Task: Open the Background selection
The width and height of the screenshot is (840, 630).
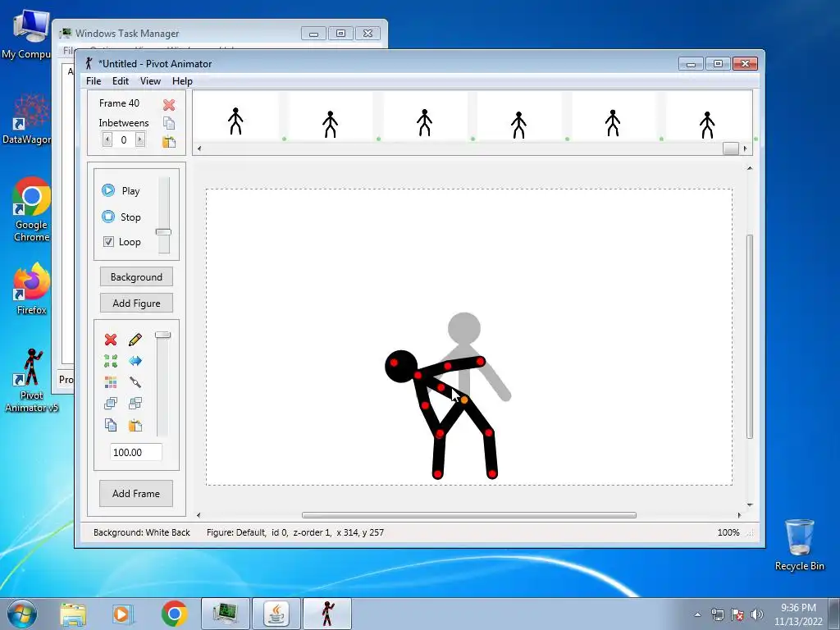Action: click(x=136, y=277)
